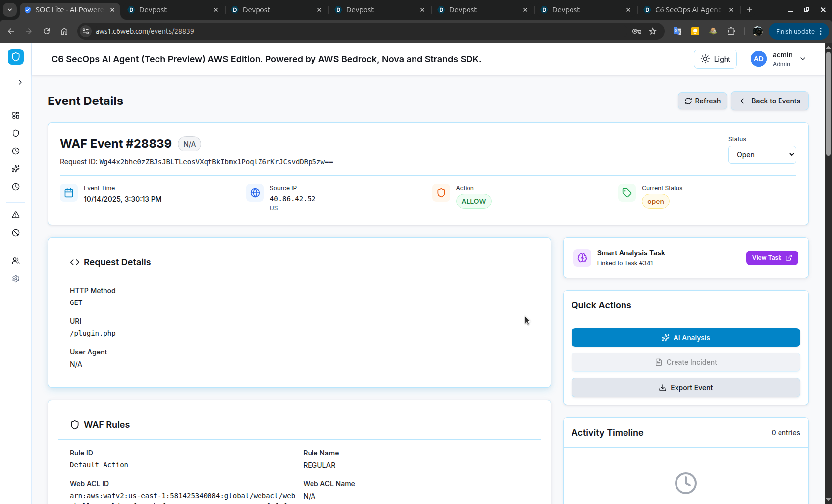The image size is (832, 504).
Task: Click the View Task button
Action: (x=772, y=258)
